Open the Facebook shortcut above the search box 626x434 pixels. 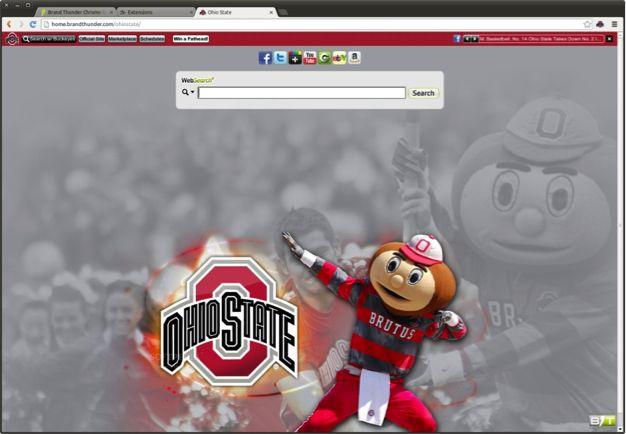coord(265,58)
